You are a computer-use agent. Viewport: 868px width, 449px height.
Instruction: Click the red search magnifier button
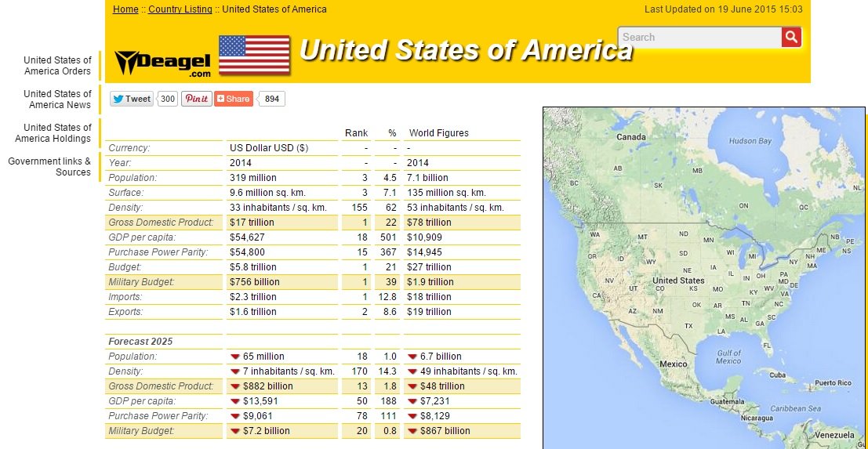point(792,37)
